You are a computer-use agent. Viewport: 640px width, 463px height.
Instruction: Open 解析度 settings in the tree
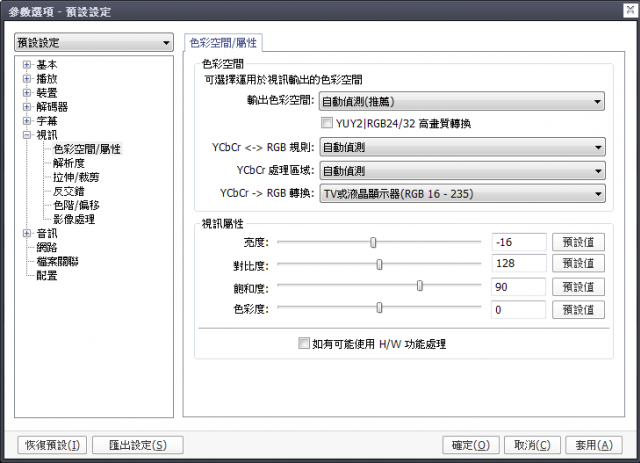click(x=69, y=163)
